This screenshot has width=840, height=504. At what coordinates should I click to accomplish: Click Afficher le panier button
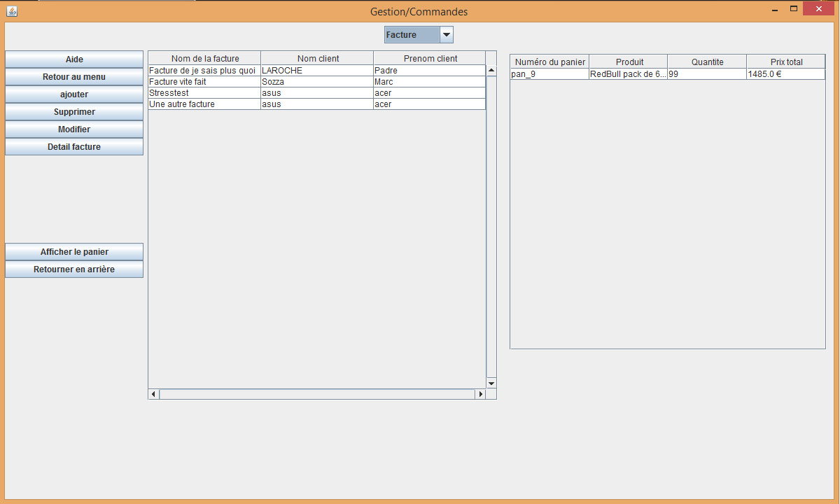(74, 252)
